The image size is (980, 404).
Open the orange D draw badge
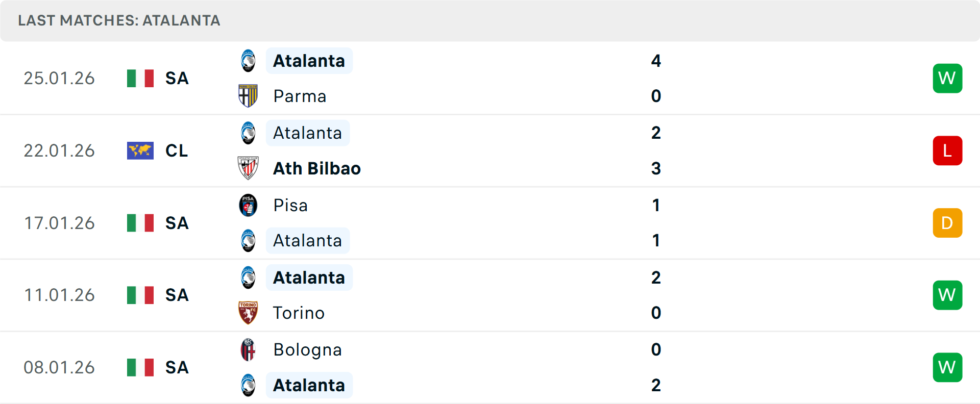coord(947,223)
